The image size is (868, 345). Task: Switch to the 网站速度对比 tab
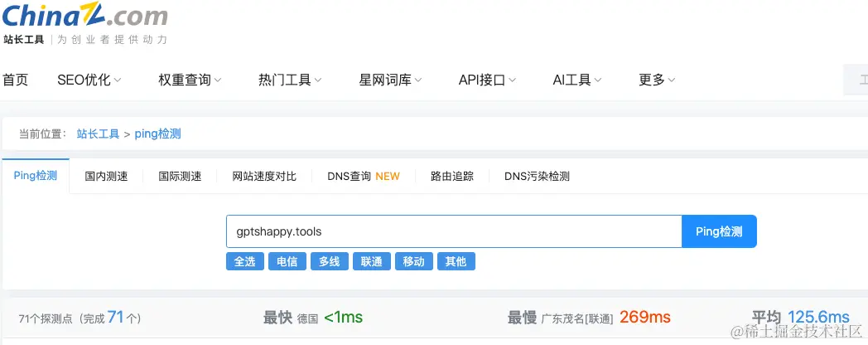tap(264, 177)
